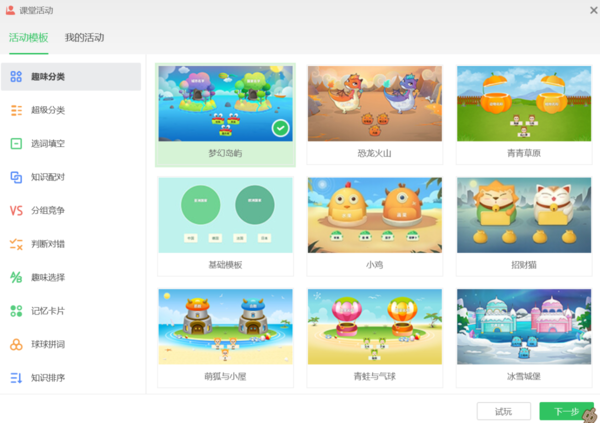Click the green checkmark on 梦幻岛屿

tap(280, 128)
